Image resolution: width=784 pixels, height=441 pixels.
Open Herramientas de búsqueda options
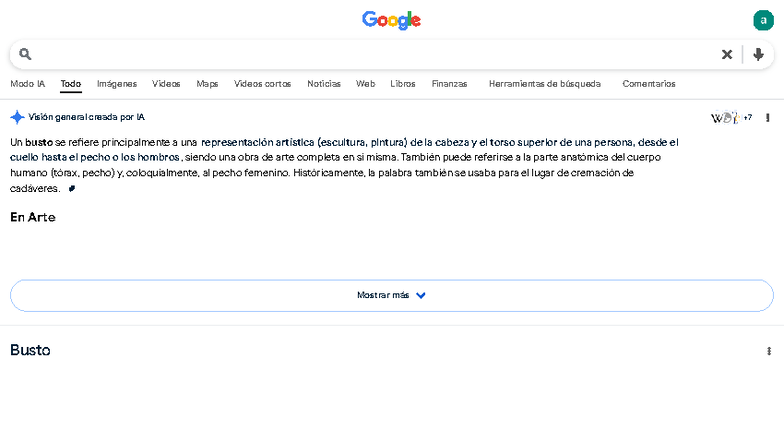[x=544, y=84]
